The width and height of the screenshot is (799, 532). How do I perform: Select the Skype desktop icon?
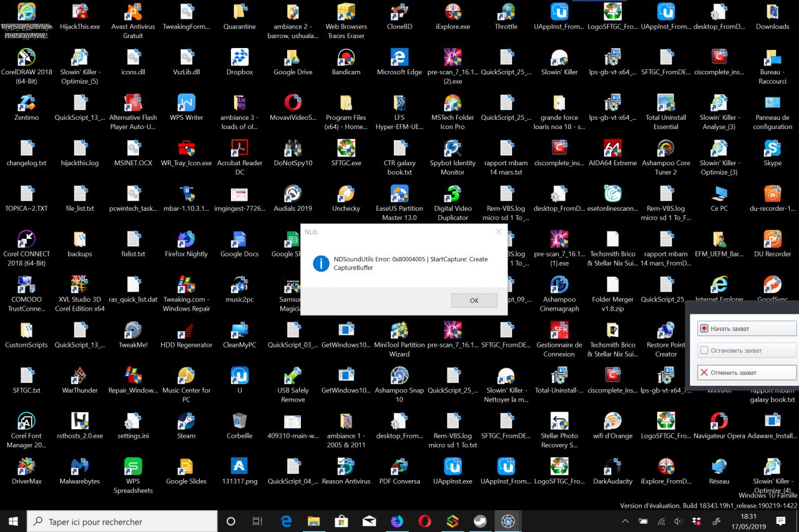pos(772,153)
